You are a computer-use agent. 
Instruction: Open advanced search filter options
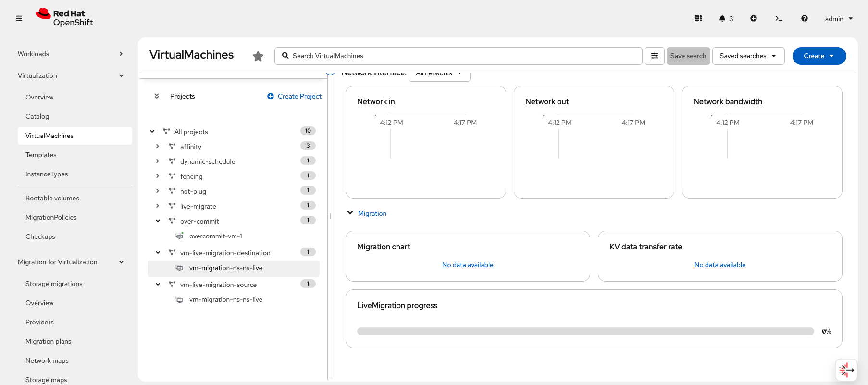point(654,56)
